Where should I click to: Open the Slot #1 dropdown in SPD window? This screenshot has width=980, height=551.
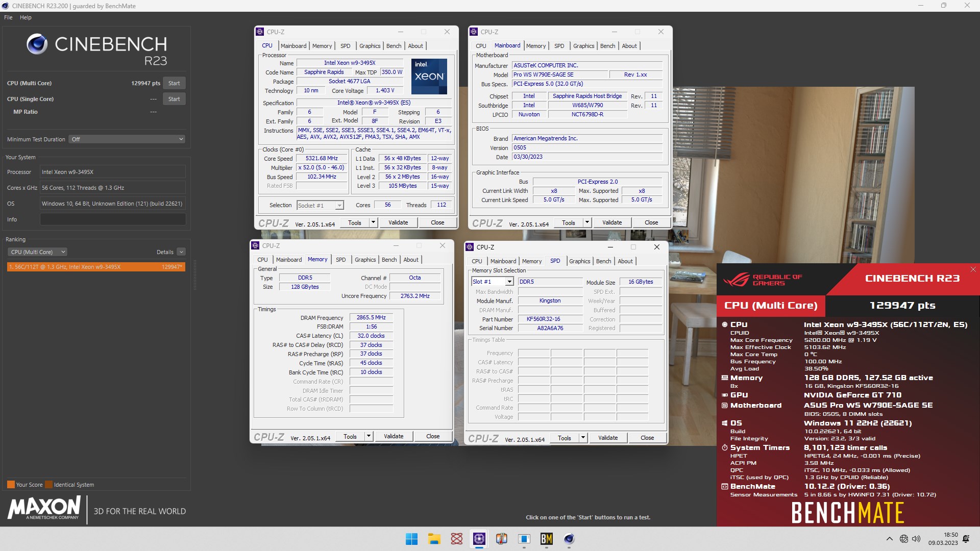point(492,282)
